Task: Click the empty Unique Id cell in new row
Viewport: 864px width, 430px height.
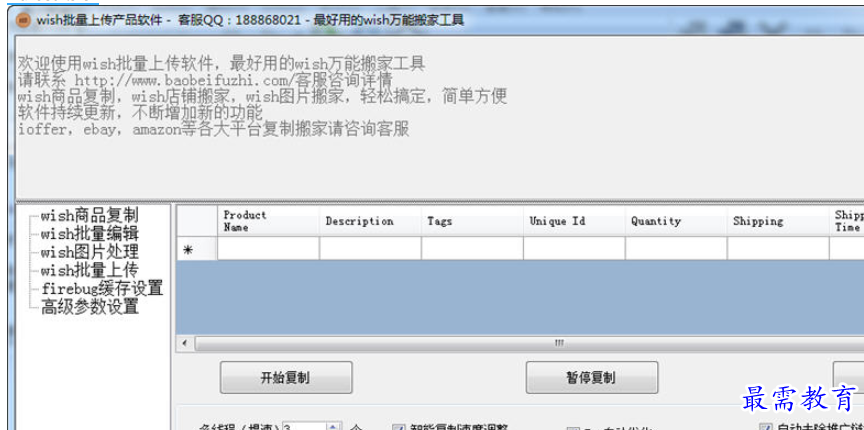Action: (x=574, y=249)
